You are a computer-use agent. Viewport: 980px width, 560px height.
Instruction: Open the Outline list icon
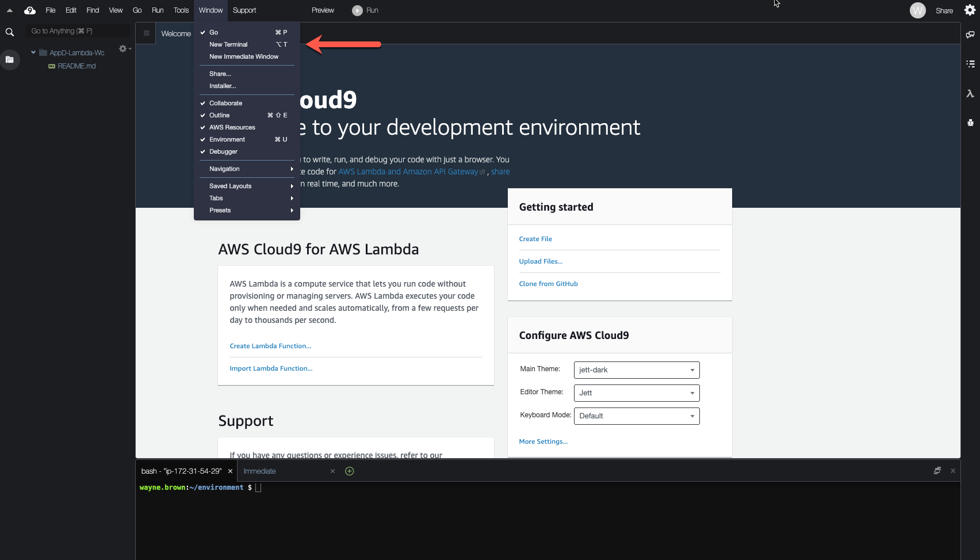[x=970, y=64]
